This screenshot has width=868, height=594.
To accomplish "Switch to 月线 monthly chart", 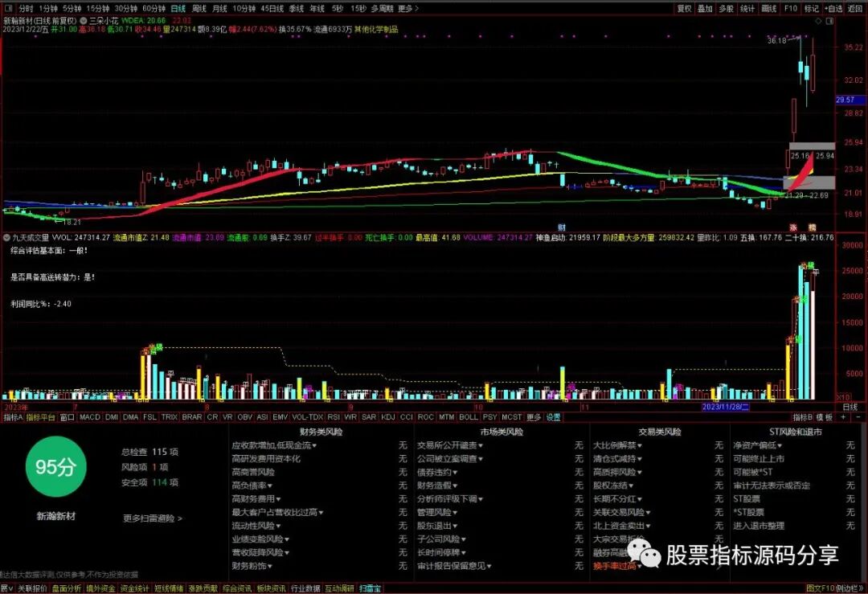I will [219, 8].
